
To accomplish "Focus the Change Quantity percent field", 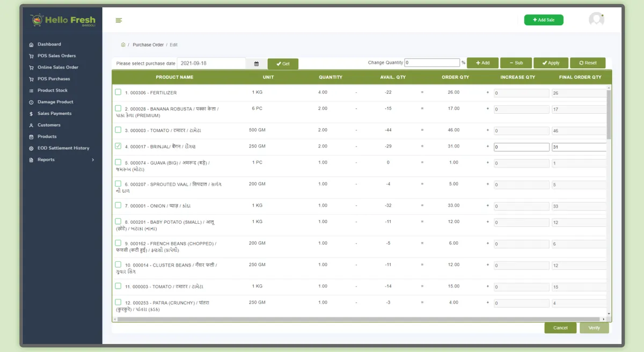I will 432,63.
